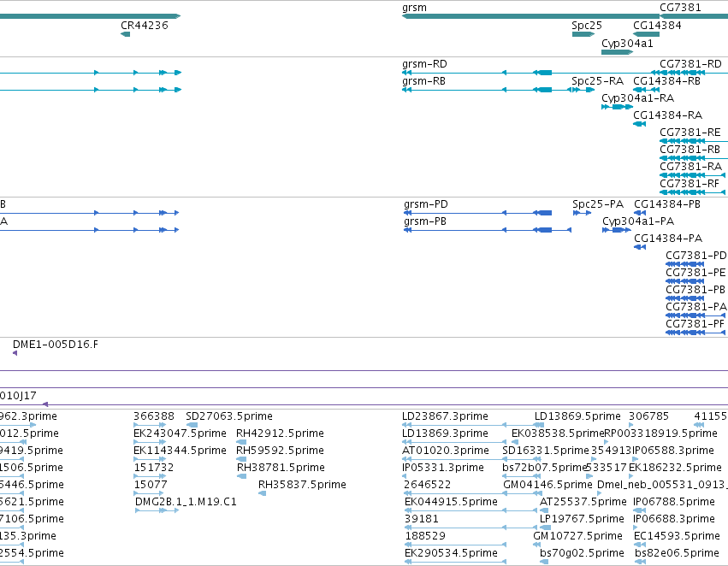
Task: Click the LD23867.3prime EST
Action: pyautogui.click(x=454, y=425)
